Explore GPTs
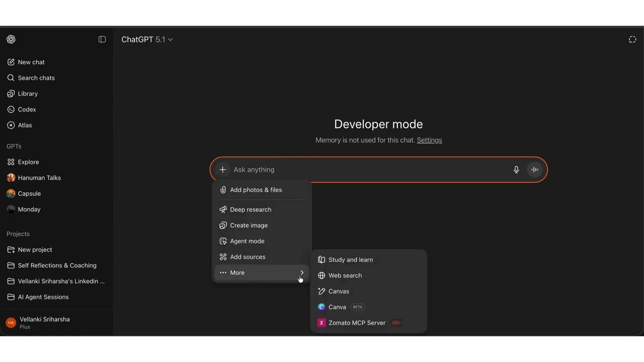644x362 pixels. pos(56,162)
